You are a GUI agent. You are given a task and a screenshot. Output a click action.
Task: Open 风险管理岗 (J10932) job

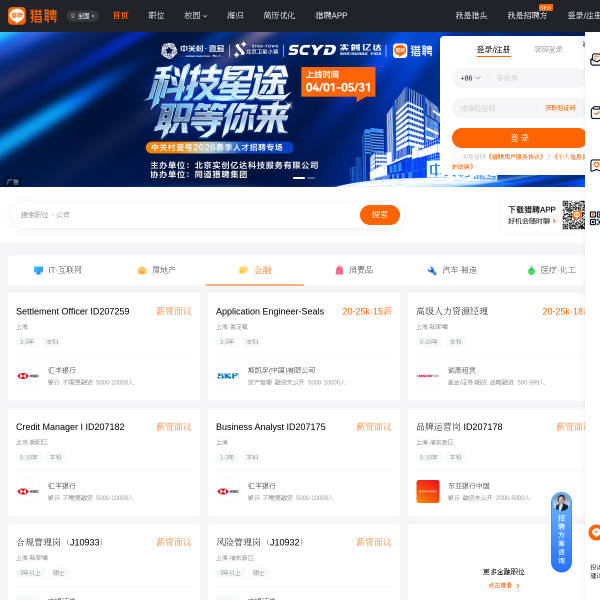260,543
